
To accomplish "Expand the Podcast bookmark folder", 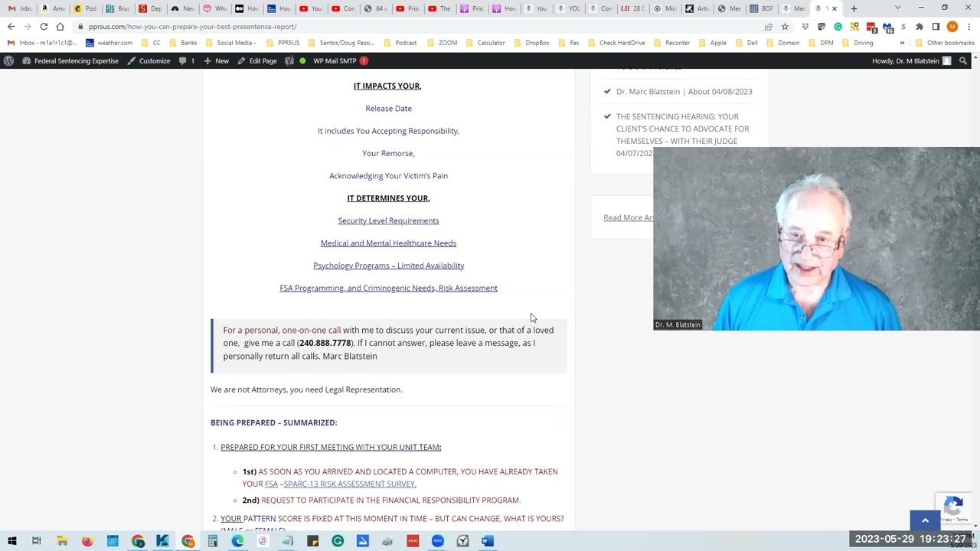I will [x=400, y=43].
